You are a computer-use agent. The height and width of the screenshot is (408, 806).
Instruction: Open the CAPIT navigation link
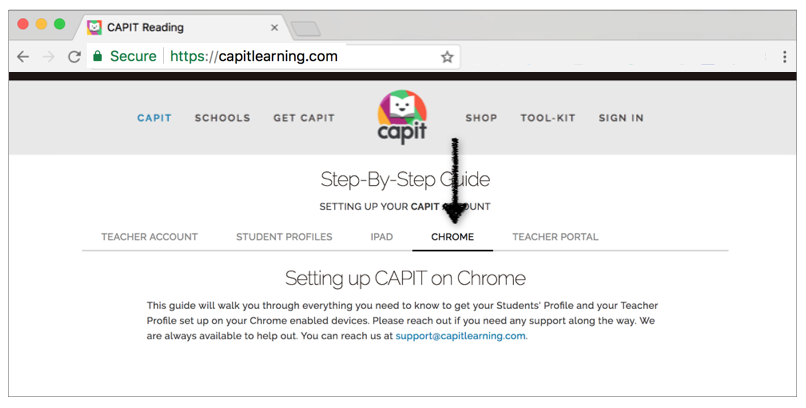[154, 118]
